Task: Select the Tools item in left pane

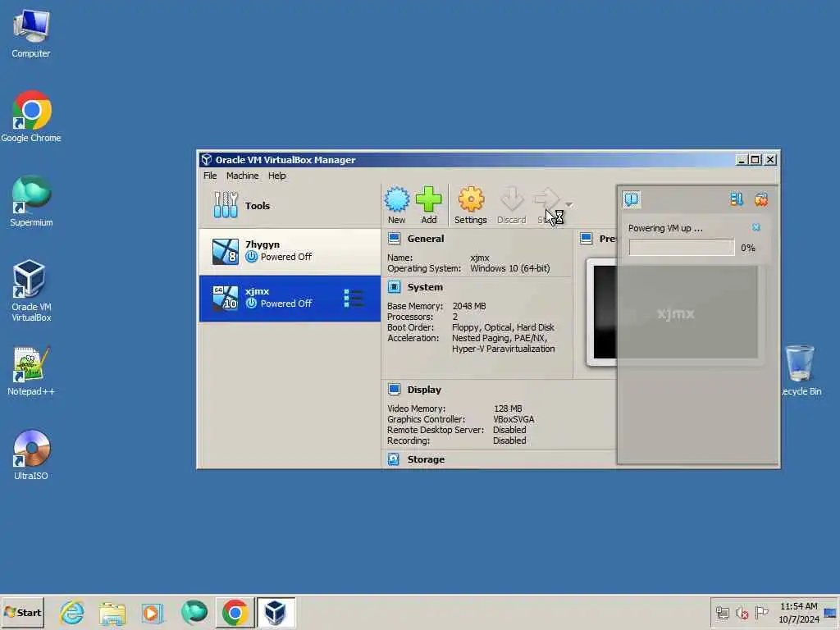Action: pyautogui.click(x=290, y=206)
